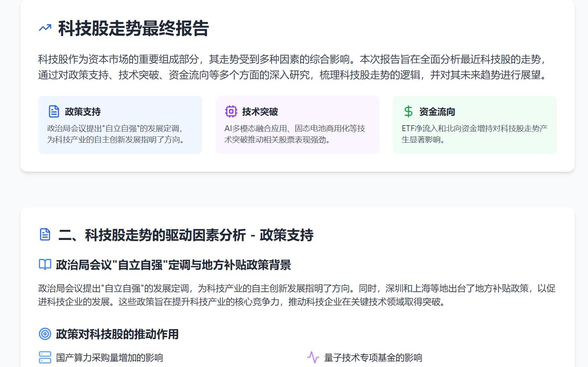Click the target icon beside 政策对科技股的推动作用
This screenshot has width=588, height=367.
tap(45, 334)
